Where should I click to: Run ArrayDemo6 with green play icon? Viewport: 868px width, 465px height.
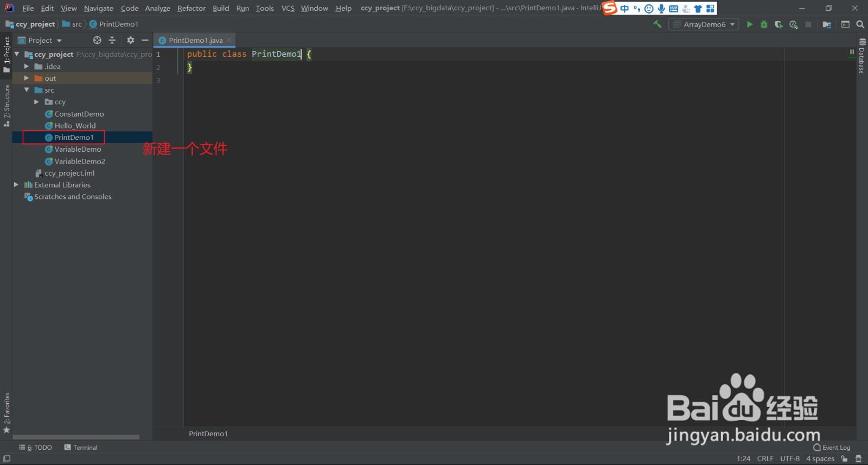750,24
